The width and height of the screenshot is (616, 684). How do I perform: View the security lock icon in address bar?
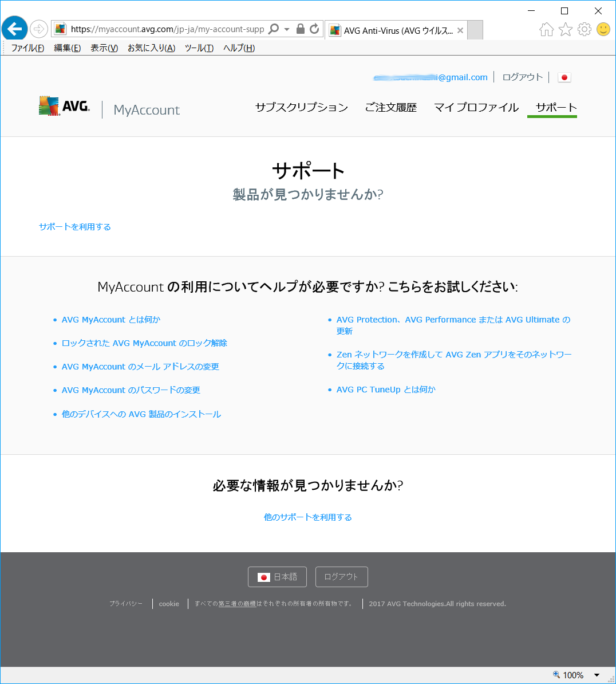(301, 29)
